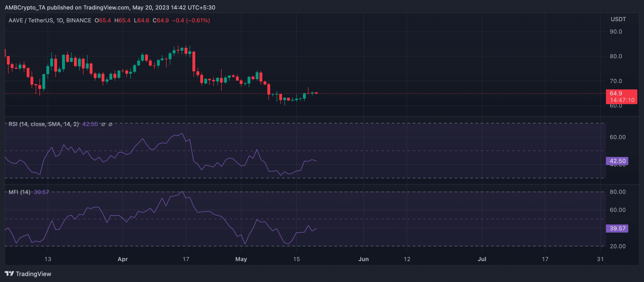Click the 80.00 MFI scale label
Screen dimensions: 644x282
click(x=618, y=192)
